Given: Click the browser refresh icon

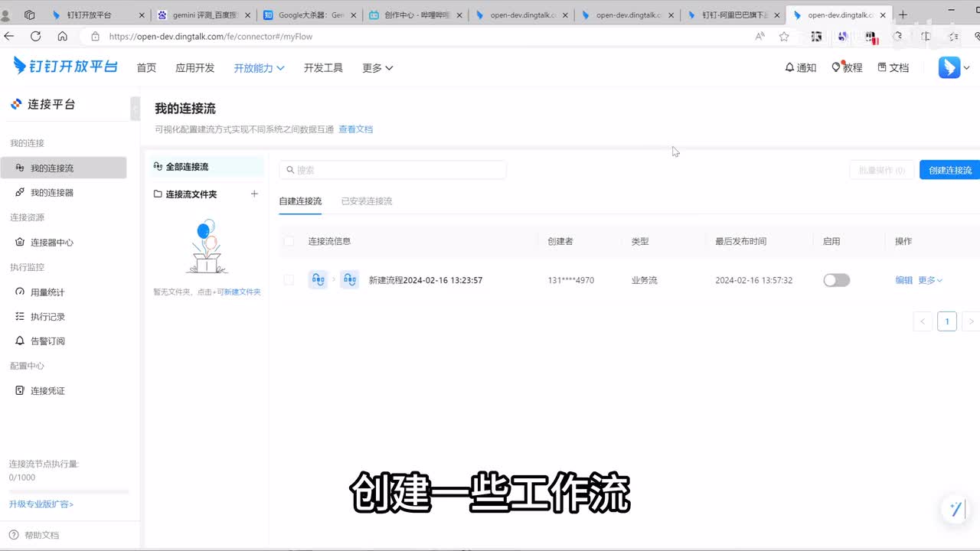Looking at the screenshot, I should 35,36.
